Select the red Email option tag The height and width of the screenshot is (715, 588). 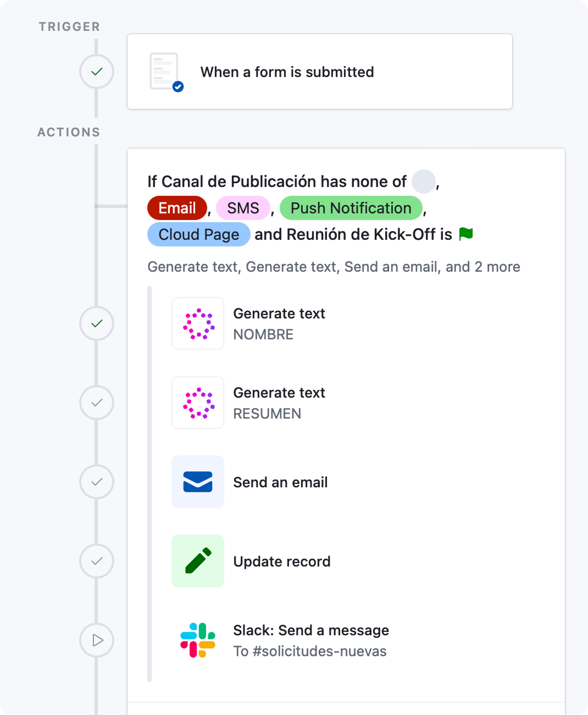177,208
